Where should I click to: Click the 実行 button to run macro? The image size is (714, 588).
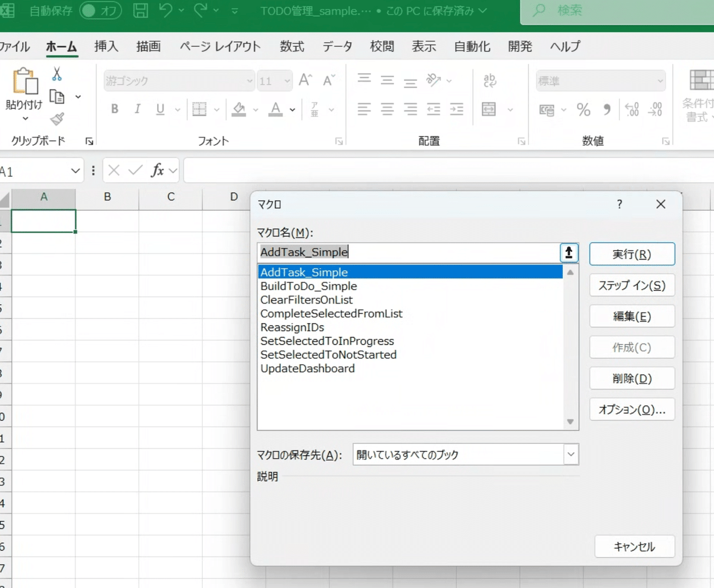[631, 254]
